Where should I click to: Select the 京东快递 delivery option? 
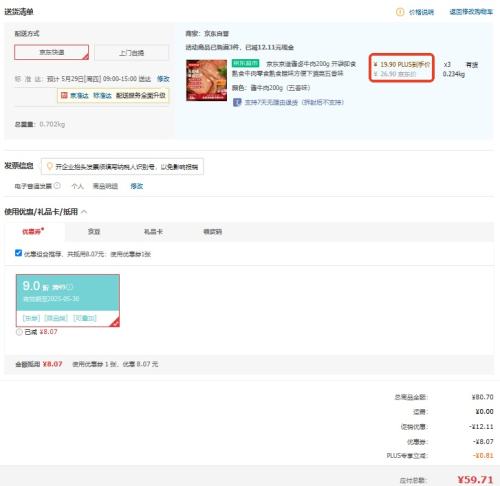(x=52, y=52)
